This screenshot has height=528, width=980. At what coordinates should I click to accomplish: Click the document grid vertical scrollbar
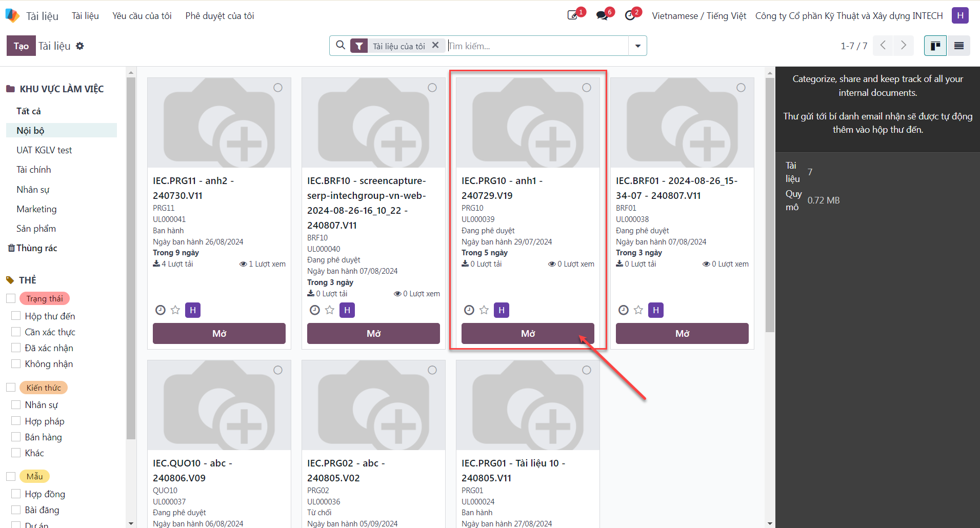(x=770, y=205)
